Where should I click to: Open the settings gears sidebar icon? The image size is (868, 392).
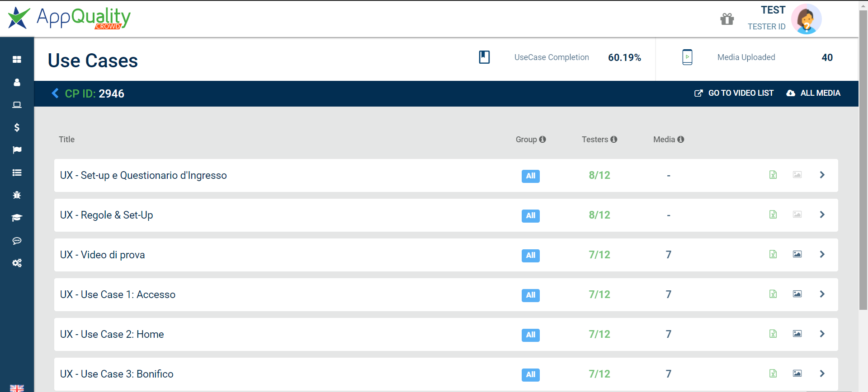pos(17,263)
